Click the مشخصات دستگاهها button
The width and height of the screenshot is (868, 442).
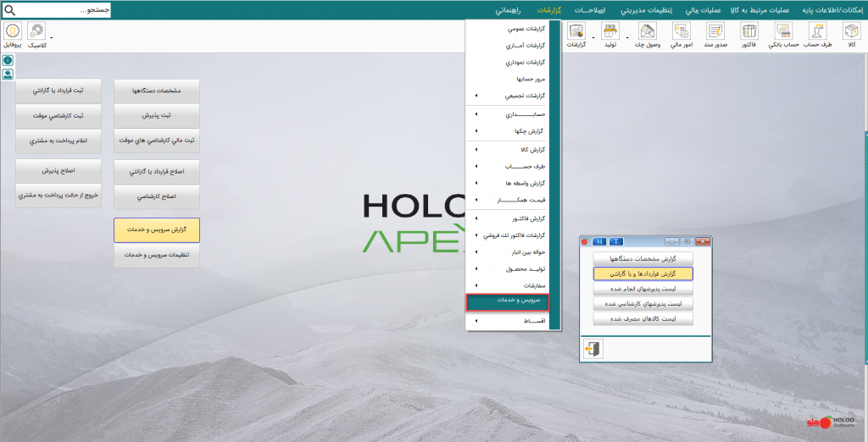point(157,91)
